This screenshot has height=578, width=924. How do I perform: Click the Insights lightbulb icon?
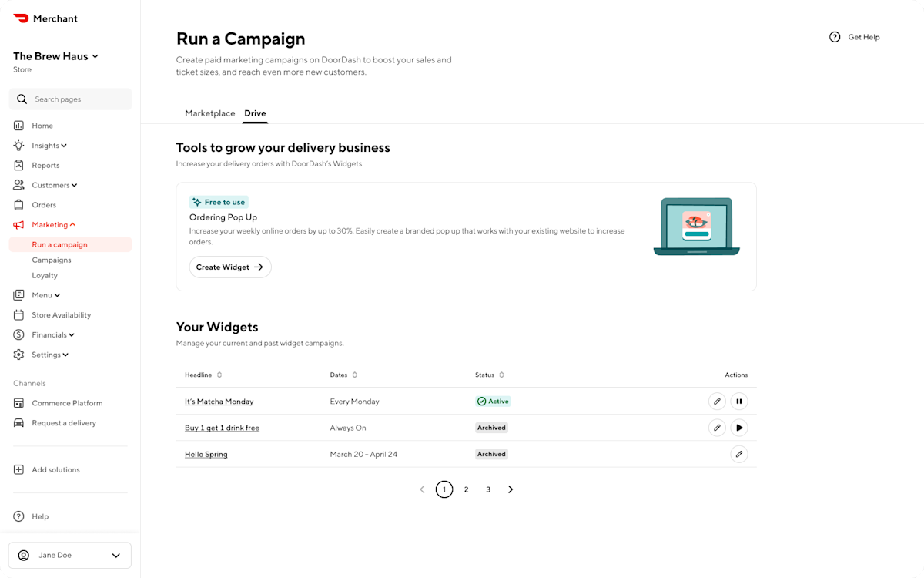pyautogui.click(x=18, y=146)
